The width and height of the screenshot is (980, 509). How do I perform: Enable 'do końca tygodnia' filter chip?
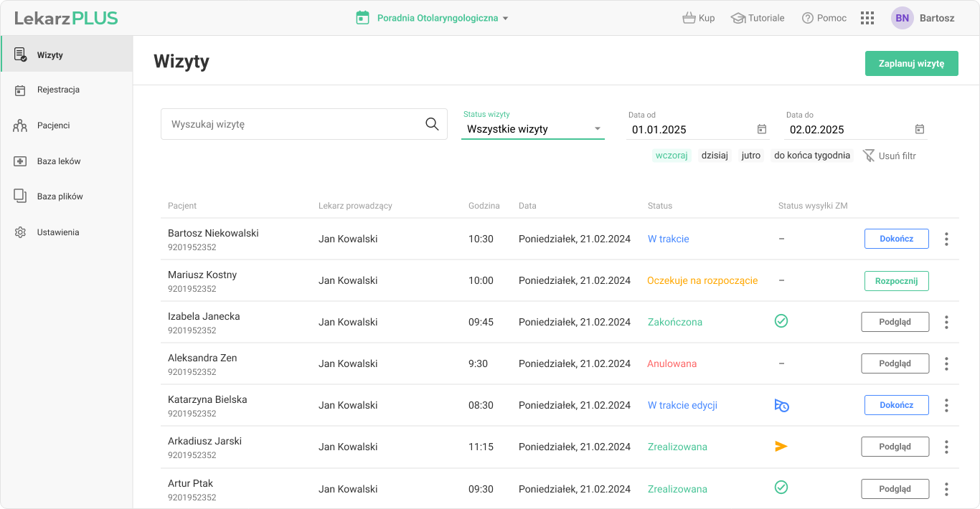[811, 156]
